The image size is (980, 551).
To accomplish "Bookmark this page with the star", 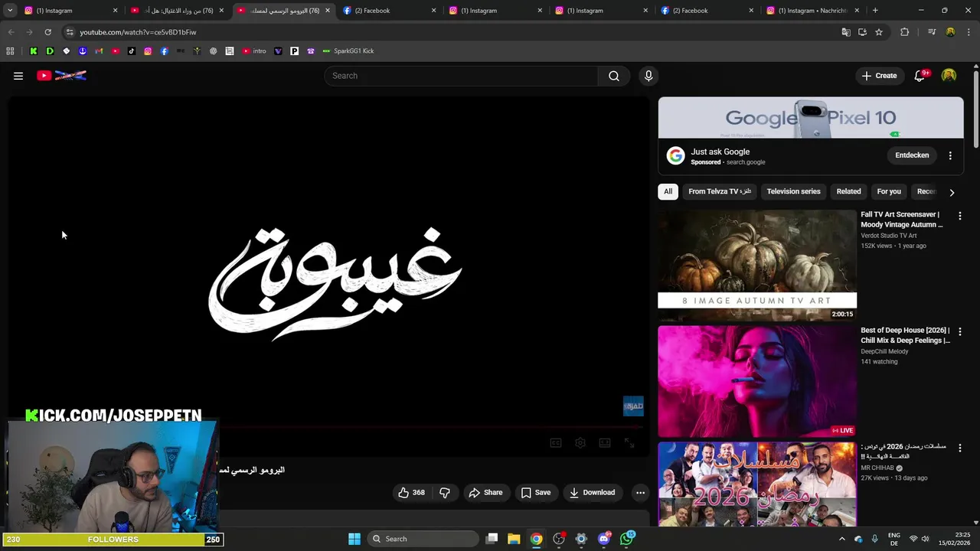I will tap(879, 32).
